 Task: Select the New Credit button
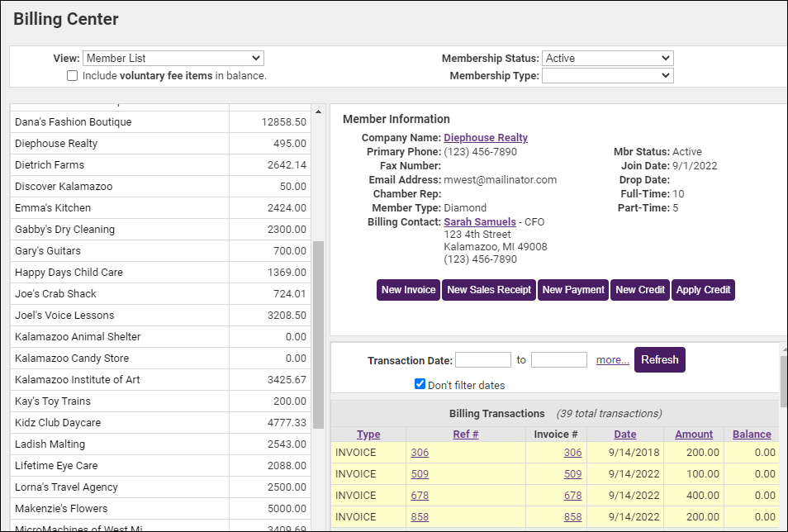pyautogui.click(x=640, y=290)
